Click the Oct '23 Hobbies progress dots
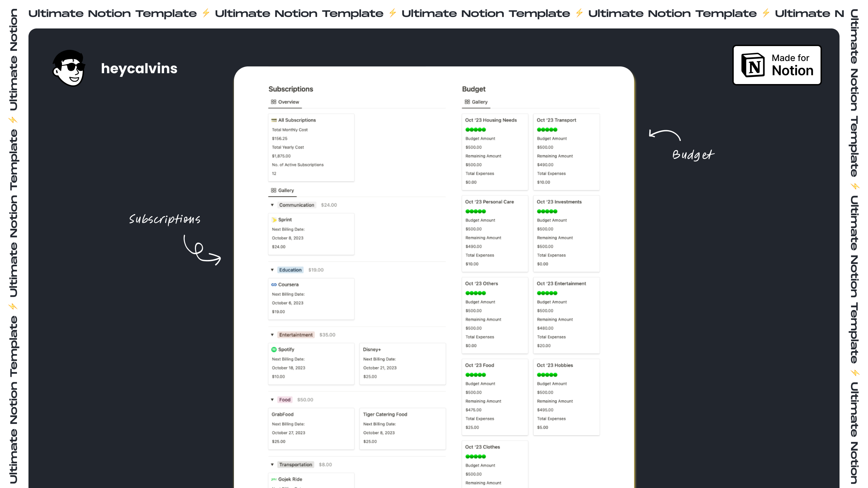This screenshot has height=488, width=868. click(x=547, y=375)
